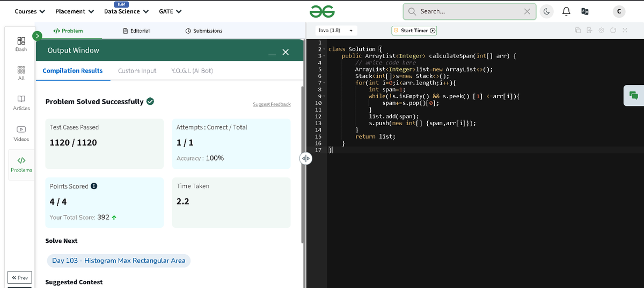The width and height of the screenshot is (644, 288).
Task: Open editor settings gear icon
Action: (602, 31)
